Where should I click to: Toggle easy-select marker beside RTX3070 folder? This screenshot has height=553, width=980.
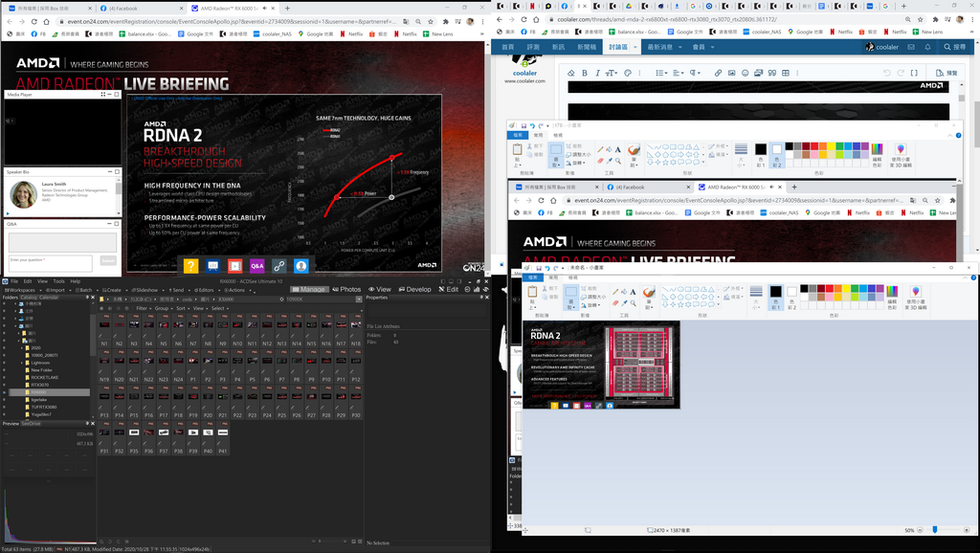pos(5,385)
